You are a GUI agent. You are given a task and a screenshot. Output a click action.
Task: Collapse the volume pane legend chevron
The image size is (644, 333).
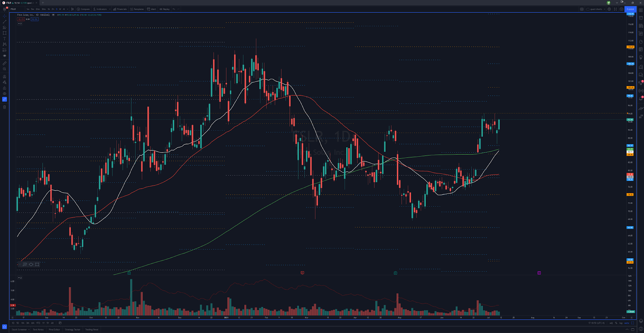(x=20, y=278)
